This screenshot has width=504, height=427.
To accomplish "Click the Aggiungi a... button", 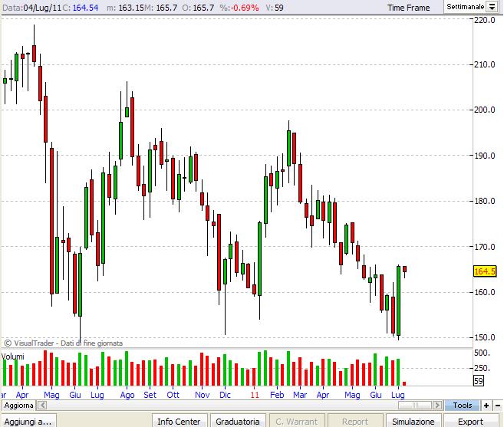I will [x=28, y=421].
